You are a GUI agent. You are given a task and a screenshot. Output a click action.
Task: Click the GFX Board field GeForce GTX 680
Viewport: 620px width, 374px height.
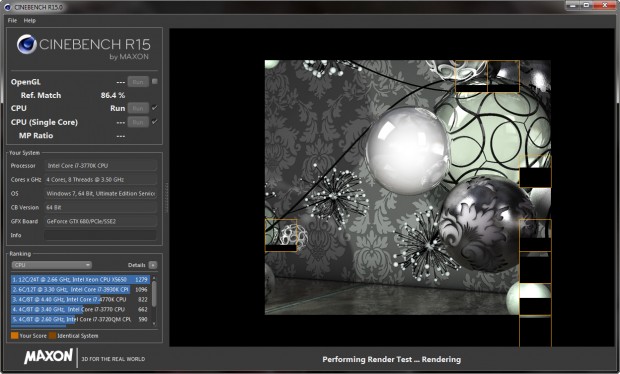click(101, 221)
